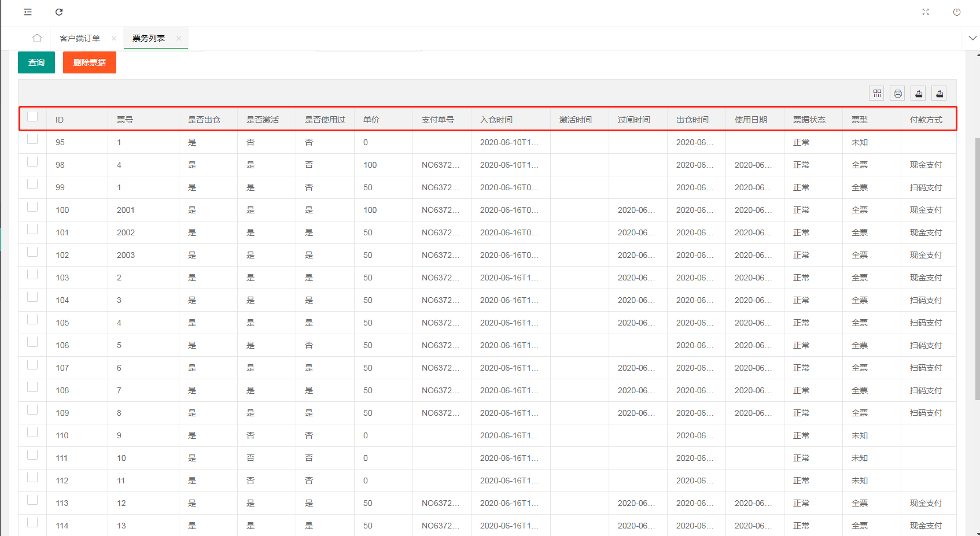Check the row with ID 106
The image size is (980, 536).
[32, 342]
